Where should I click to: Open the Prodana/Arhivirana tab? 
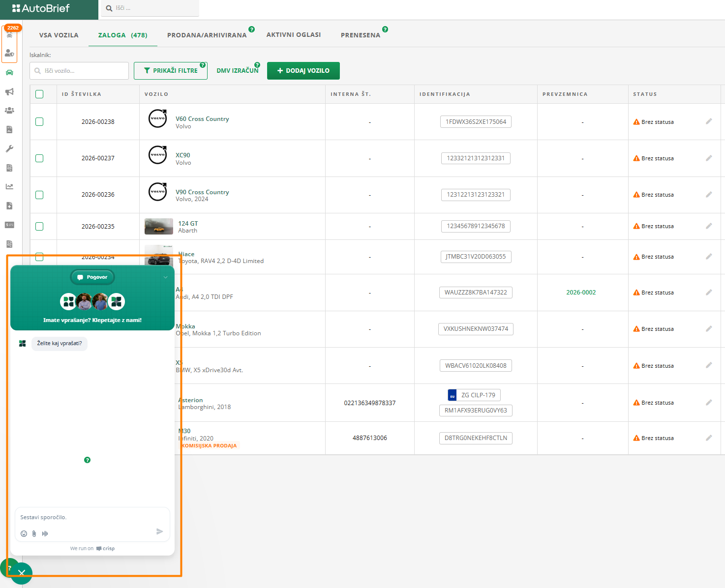[207, 35]
